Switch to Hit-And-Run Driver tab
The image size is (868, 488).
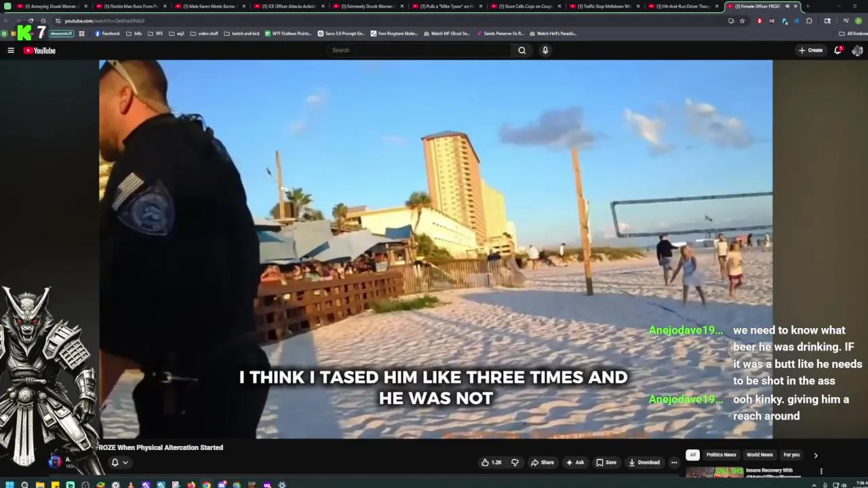tap(682, 6)
